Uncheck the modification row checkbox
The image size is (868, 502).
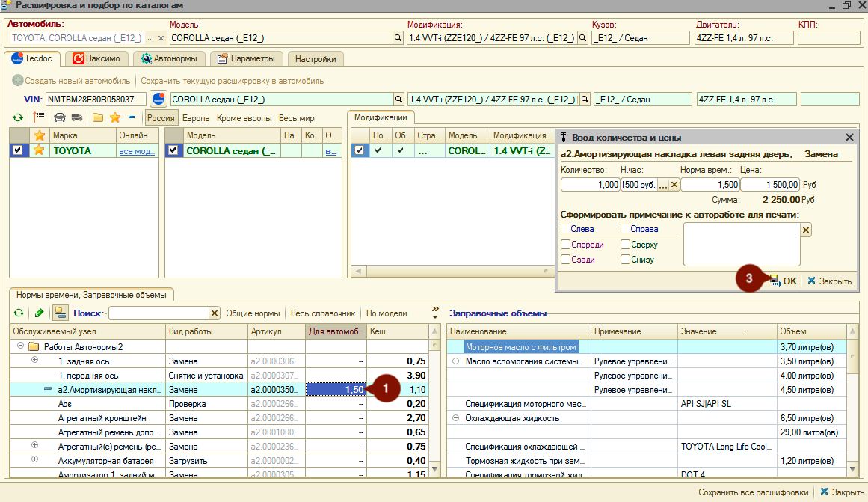tap(360, 150)
